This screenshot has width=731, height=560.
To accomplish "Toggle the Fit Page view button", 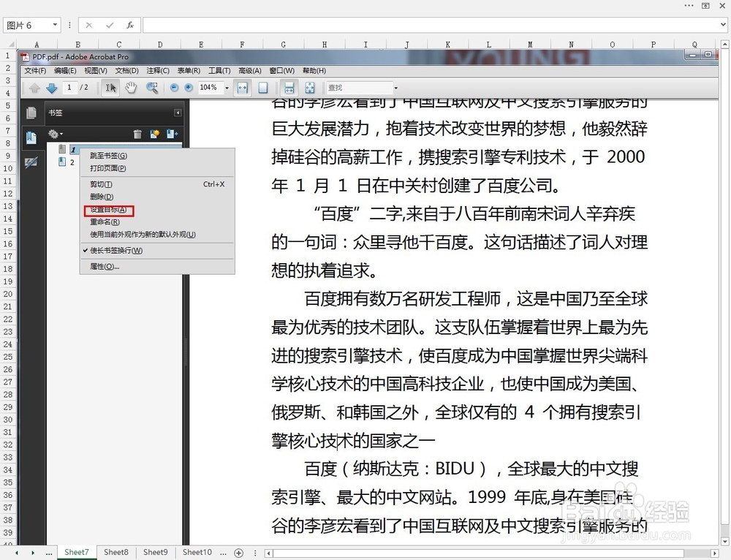I will [x=263, y=88].
